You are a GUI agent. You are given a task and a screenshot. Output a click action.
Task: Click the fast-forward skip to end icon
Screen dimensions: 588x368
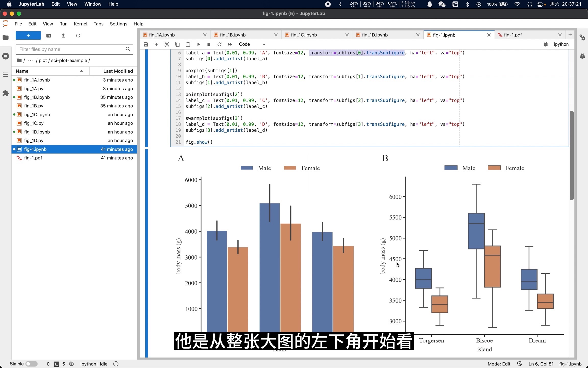click(x=230, y=44)
